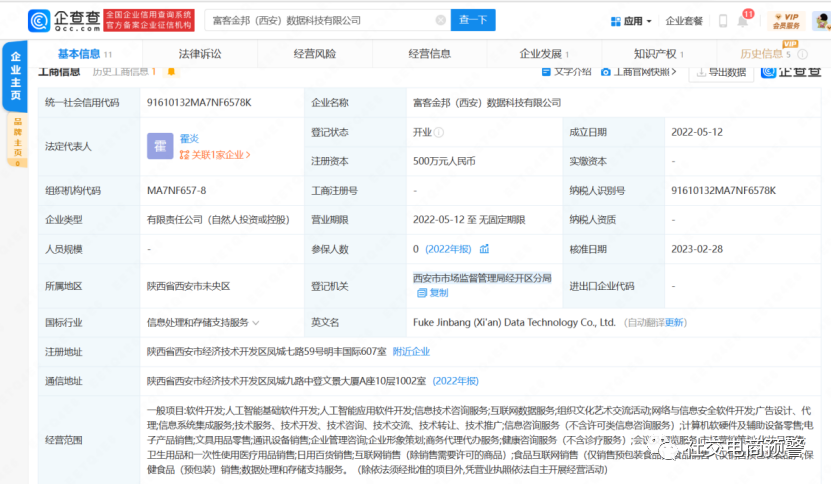The height and width of the screenshot is (484, 831).
Task: Select 500万元人民币 registered capital
Action: tap(444, 161)
